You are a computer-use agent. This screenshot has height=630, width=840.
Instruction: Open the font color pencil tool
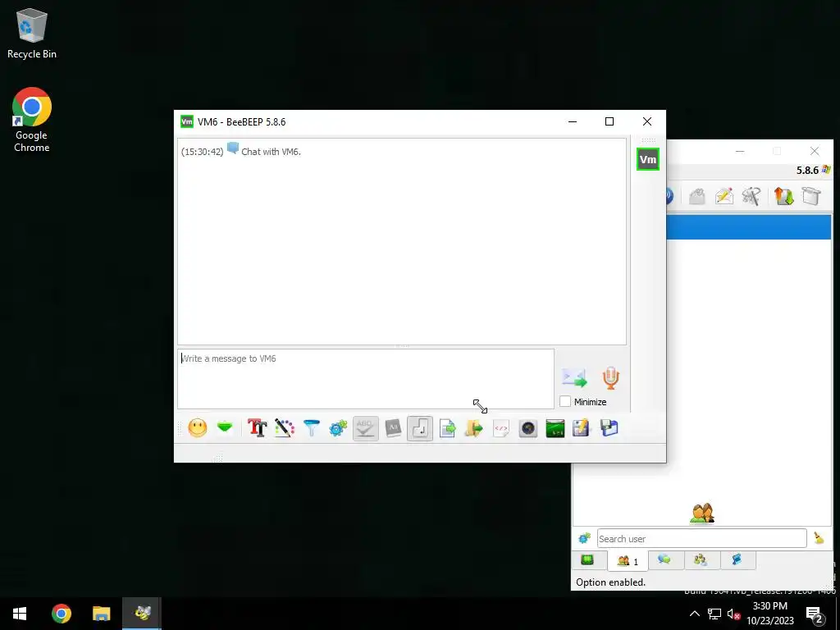[x=285, y=428]
